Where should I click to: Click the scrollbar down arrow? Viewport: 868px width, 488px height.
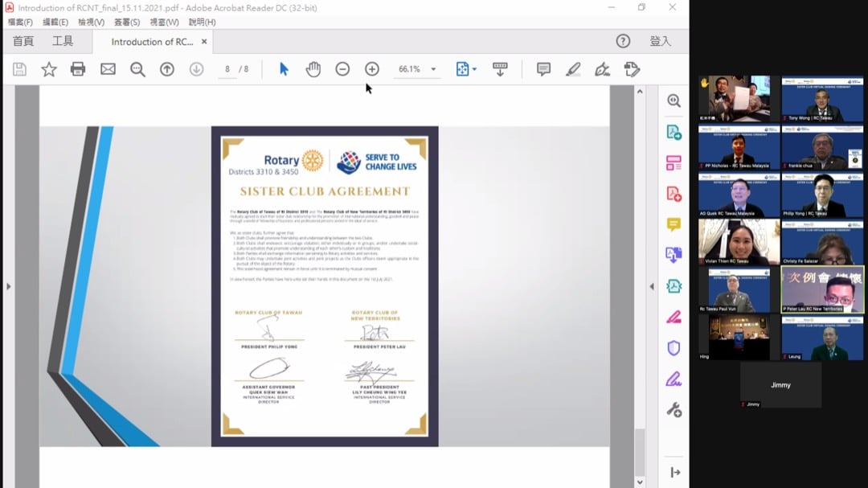pyautogui.click(x=640, y=482)
